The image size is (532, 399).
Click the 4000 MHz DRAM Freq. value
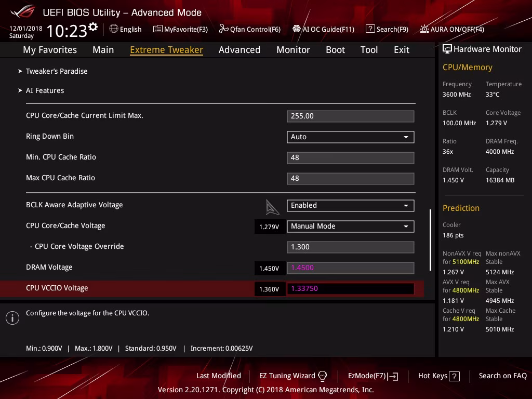click(x=499, y=152)
